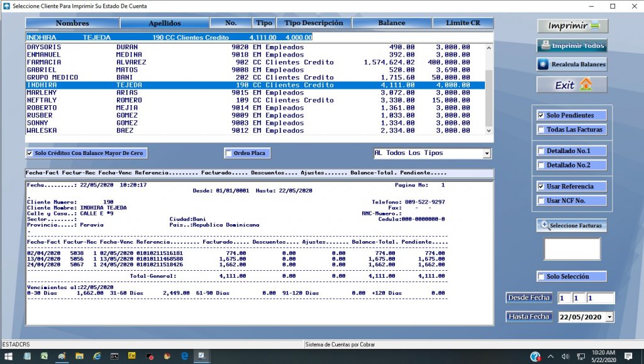
Task: Click the first Desde Fecha day field
Action: (x=563, y=298)
